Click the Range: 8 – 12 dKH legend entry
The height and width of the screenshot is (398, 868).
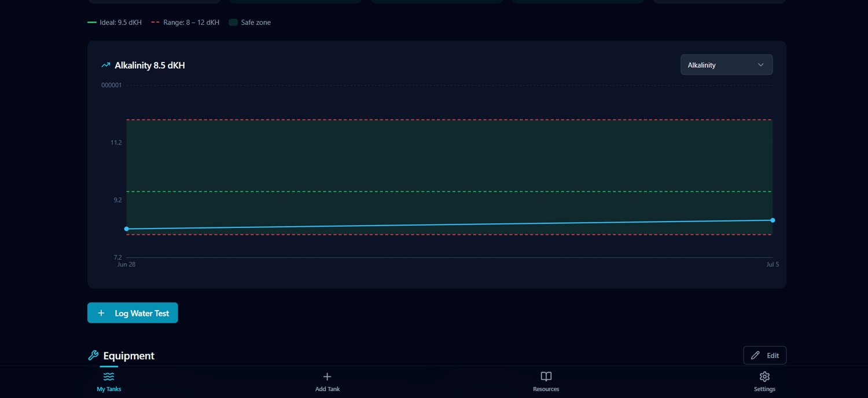point(185,23)
